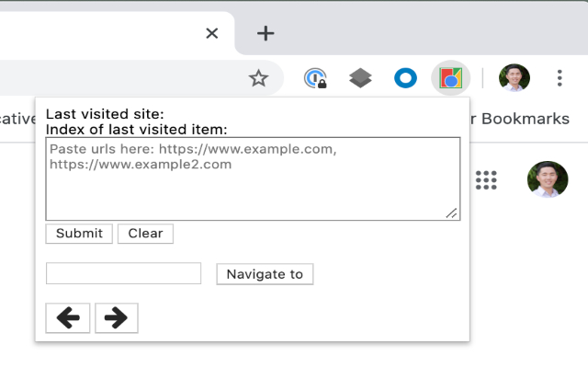Focus the 'Paste urls here' text area
Screen dimensions: 588x368
click(x=253, y=179)
